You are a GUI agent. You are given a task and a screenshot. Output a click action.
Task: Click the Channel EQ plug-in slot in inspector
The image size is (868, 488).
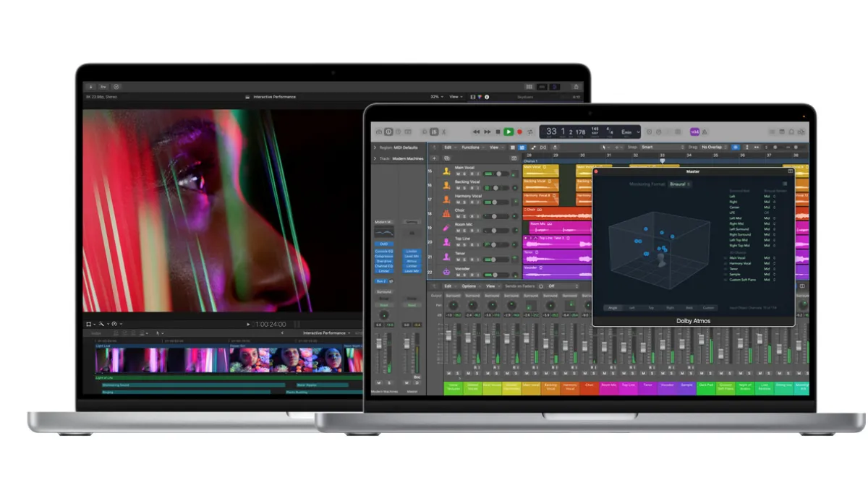[x=384, y=266]
